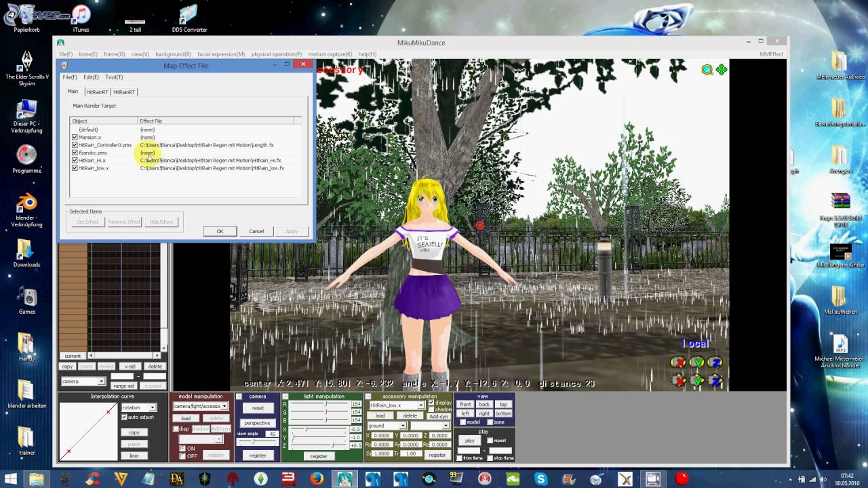The height and width of the screenshot is (488, 868).
Task: Click the front view button
Action: [465, 404]
